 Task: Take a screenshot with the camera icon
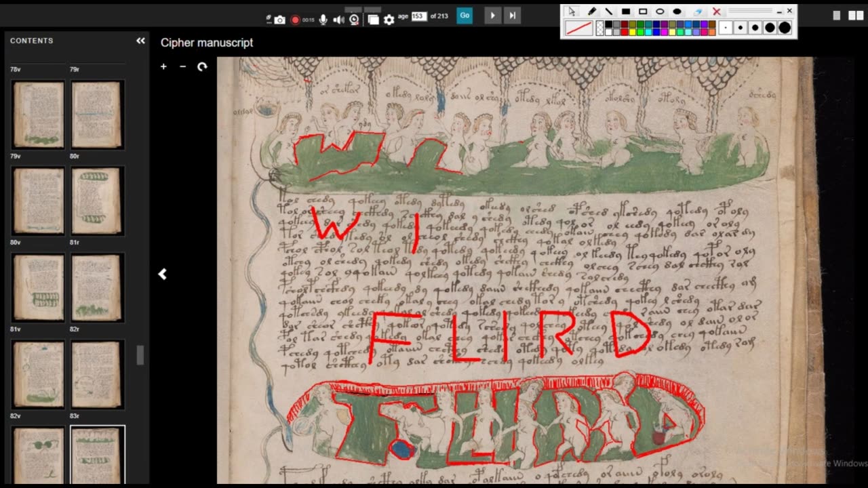pyautogui.click(x=279, y=20)
